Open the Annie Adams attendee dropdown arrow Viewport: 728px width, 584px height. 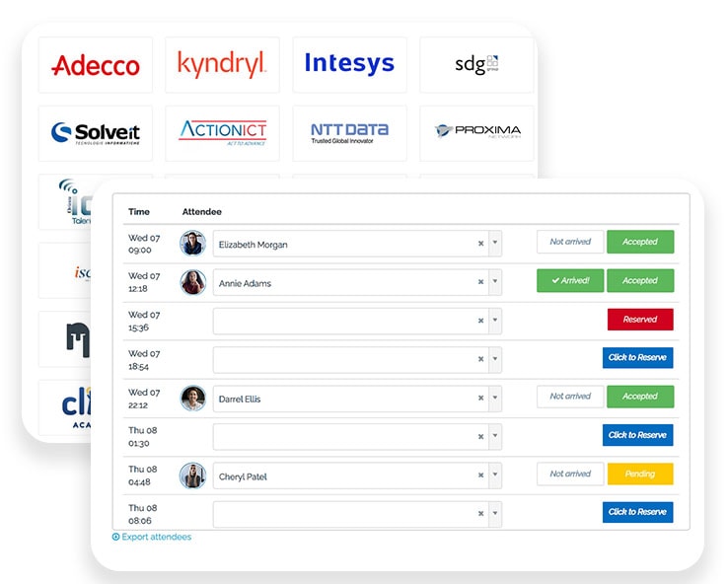click(x=495, y=282)
